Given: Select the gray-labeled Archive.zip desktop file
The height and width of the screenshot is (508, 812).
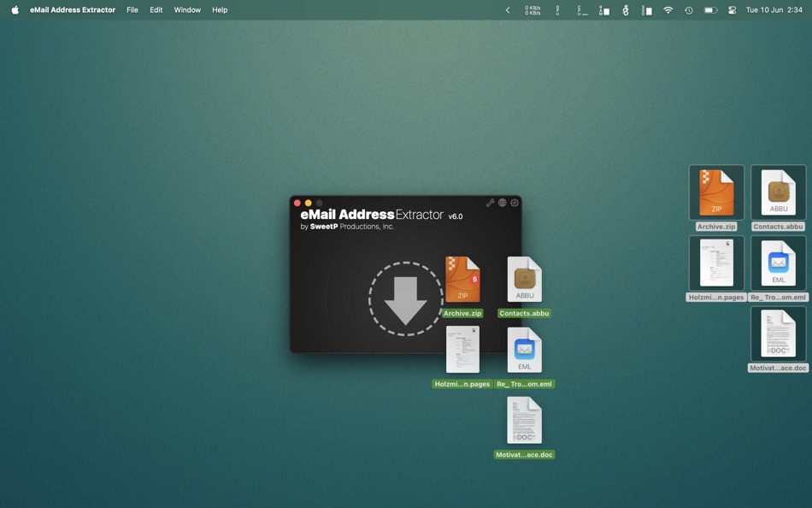Looking at the screenshot, I should pyautogui.click(x=716, y=198).
